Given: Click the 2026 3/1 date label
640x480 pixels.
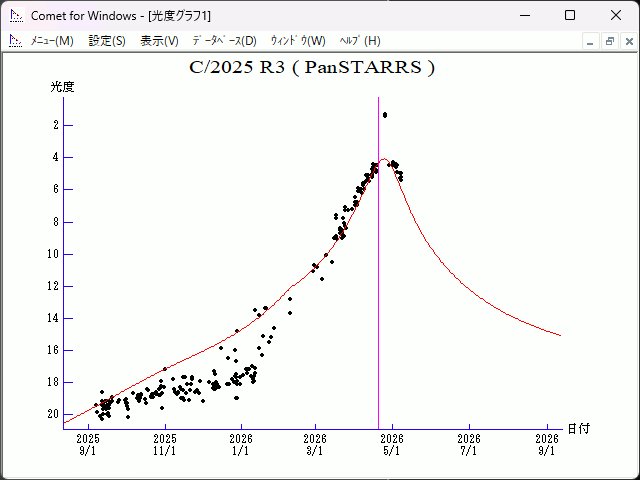Looking at the screenshot, I should [315, 445].
